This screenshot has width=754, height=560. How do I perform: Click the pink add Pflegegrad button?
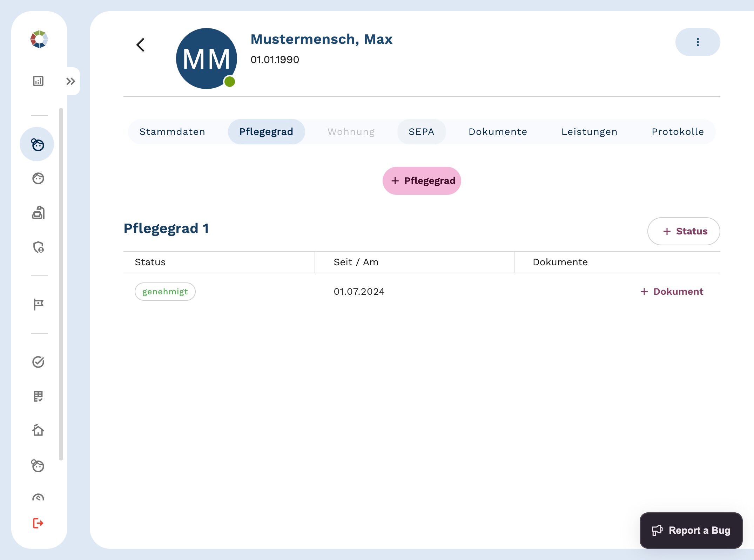(x=422, y=181)
